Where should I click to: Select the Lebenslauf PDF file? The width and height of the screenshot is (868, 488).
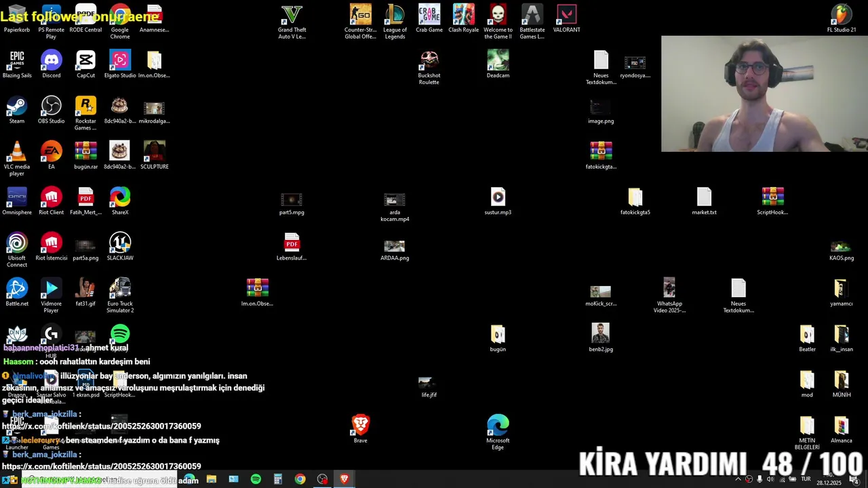click(292, 246)
